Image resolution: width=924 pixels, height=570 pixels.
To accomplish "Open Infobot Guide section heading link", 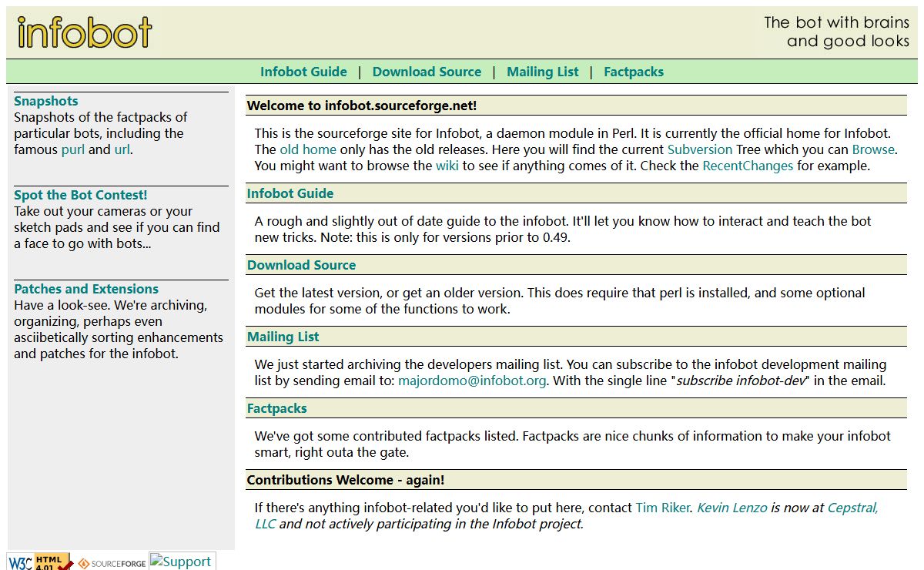I will pos(290,193).
